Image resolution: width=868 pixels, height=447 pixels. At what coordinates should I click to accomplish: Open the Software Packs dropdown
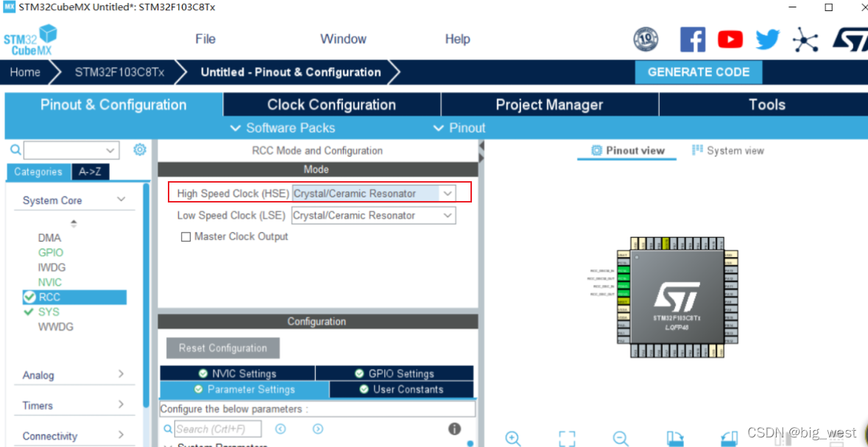pyautogui.click(x=283, y=128)
